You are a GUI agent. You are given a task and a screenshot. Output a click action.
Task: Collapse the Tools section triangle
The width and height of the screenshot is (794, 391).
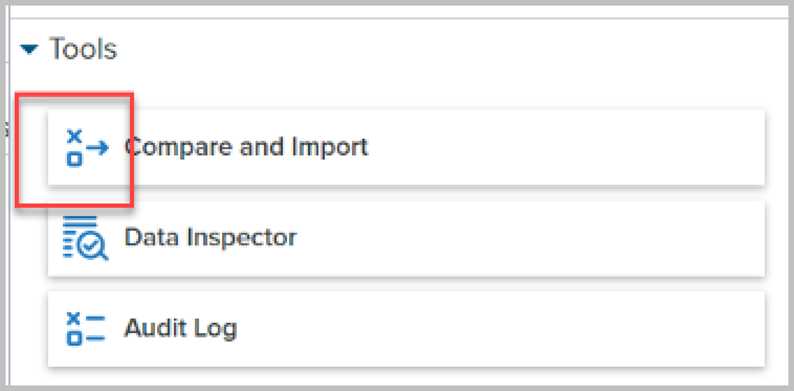(29, 49)
